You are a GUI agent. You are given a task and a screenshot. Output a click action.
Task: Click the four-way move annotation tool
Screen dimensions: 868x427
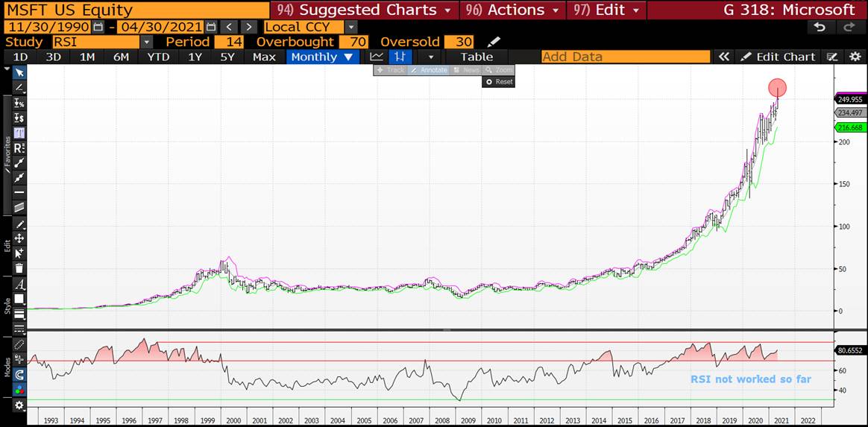pyautogui.click(x=19, y=238)
